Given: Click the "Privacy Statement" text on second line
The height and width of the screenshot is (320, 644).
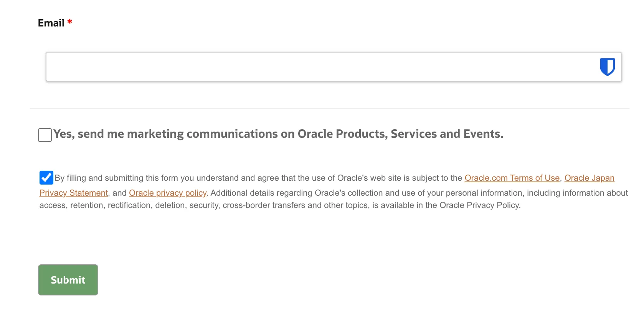Looking at the screenshot, I should coord(73,193).
